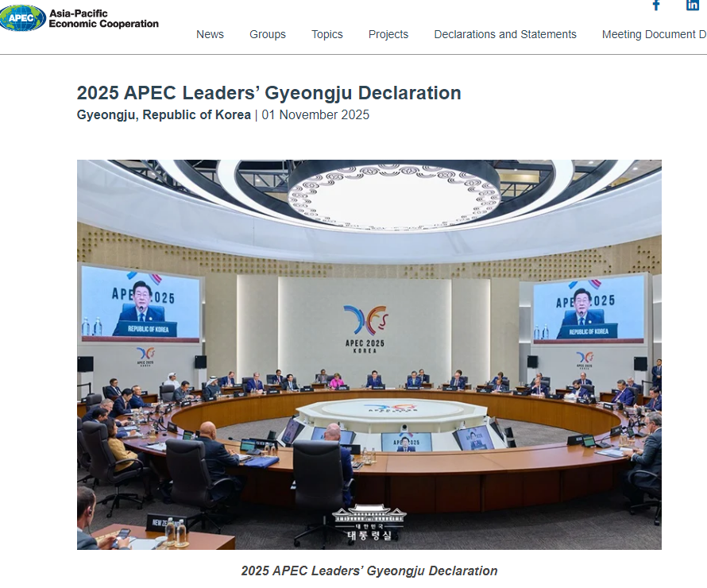Click the circular ceiling light in photo
This screenshot has width=707, height=588.
394,194
